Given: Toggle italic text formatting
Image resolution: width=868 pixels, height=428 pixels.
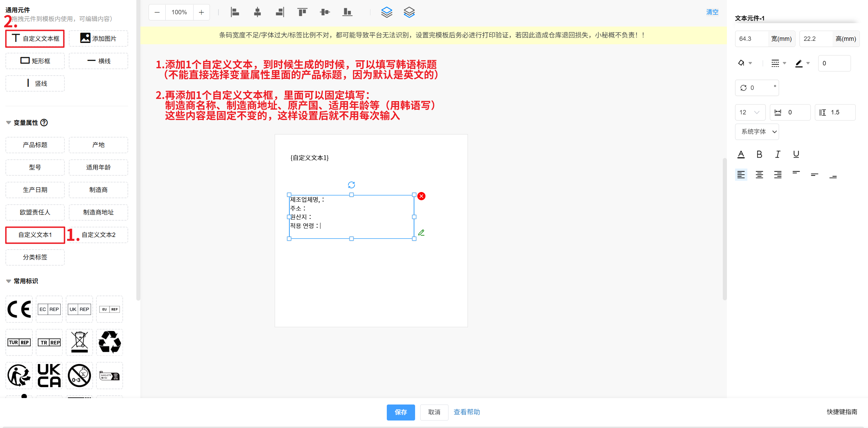Looking at the screenshot, I should [778, 154].
